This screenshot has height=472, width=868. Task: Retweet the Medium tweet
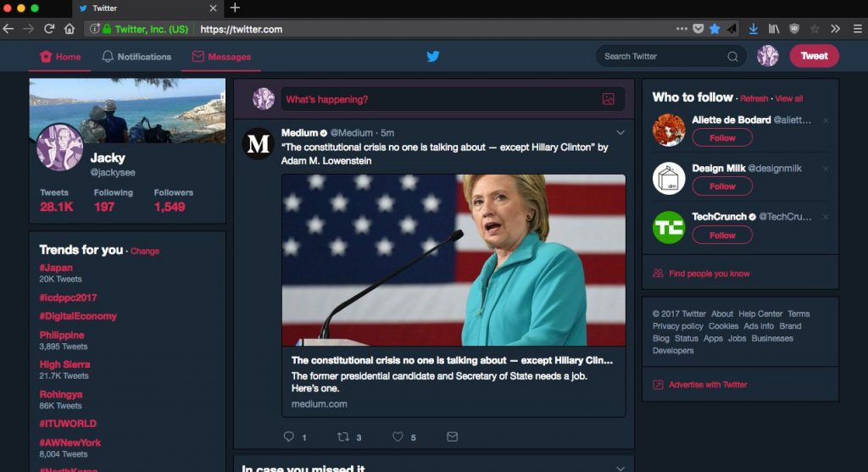(343, 436)
